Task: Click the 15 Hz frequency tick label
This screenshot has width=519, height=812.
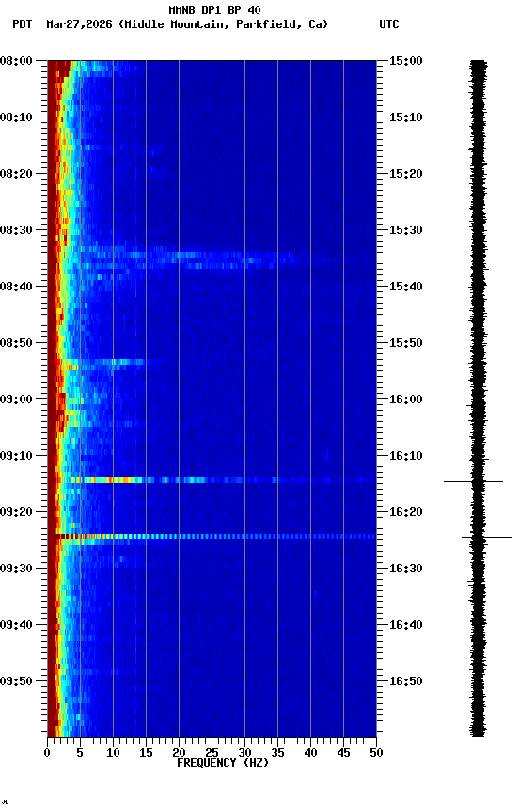Action: (146, 753)
